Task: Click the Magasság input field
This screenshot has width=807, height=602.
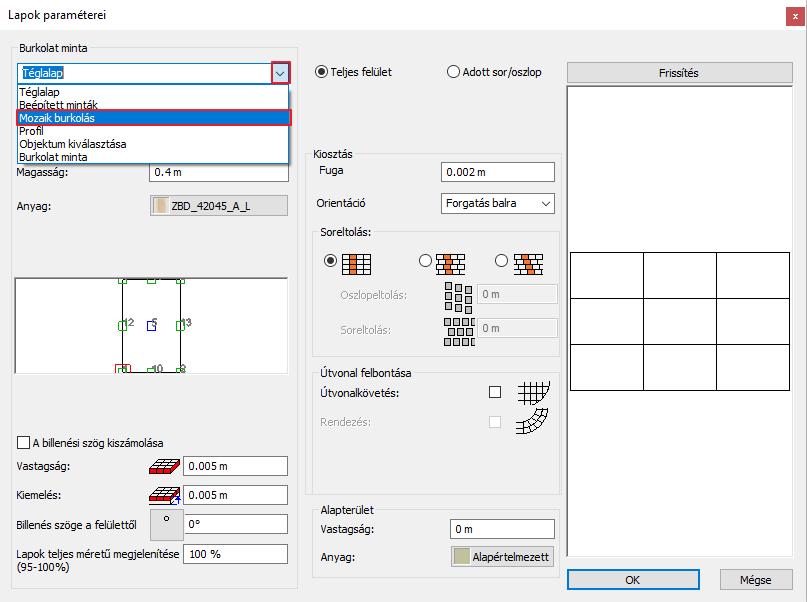Action: 219,172
